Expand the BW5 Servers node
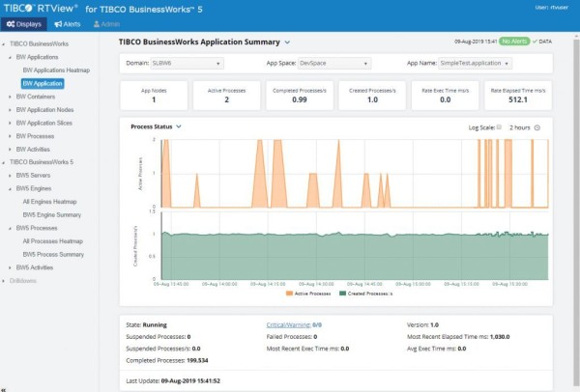This screenshot has height=392, width=580. click(x=10, y=176)
